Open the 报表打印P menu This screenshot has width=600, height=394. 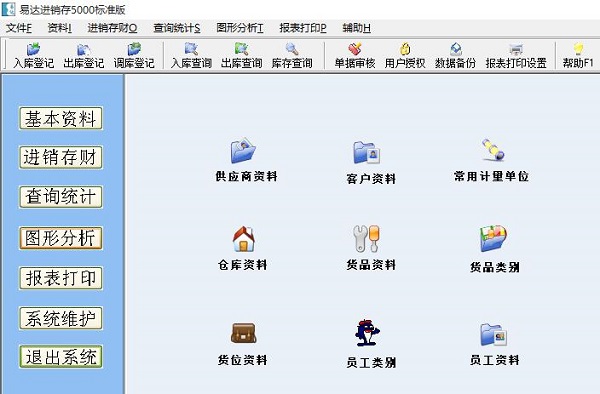[303, 28]
